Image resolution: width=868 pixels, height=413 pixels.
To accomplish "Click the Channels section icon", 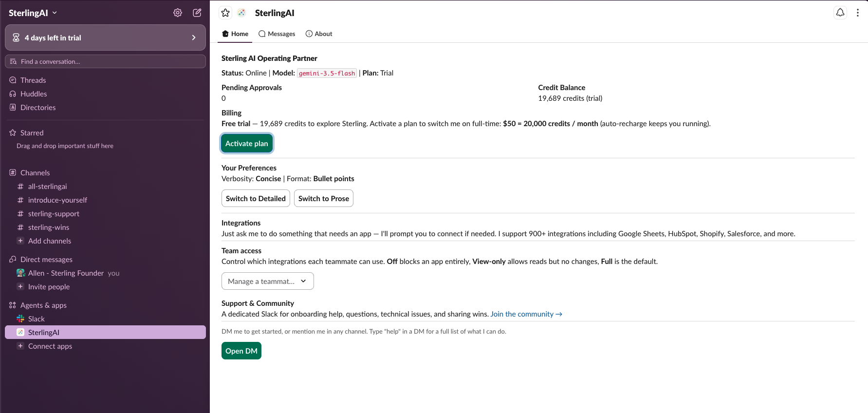I will coord(13,172).
